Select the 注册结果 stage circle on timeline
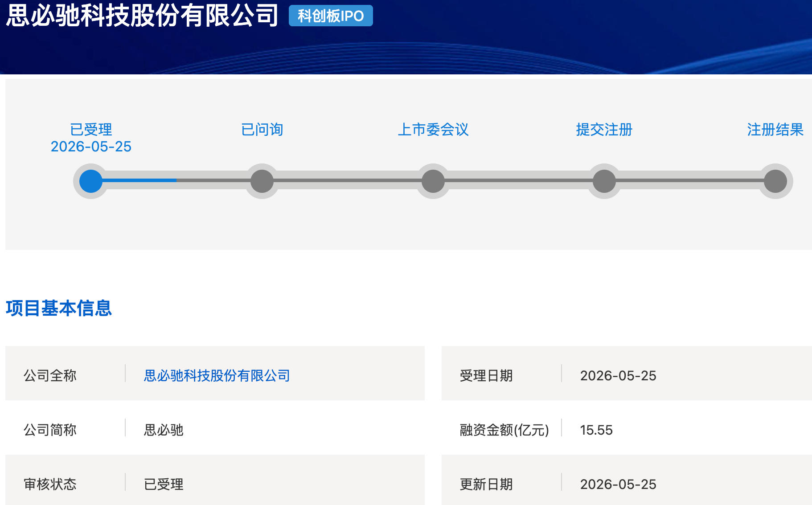Viewport: 812px width, 505px height. (x=775, y=181)
